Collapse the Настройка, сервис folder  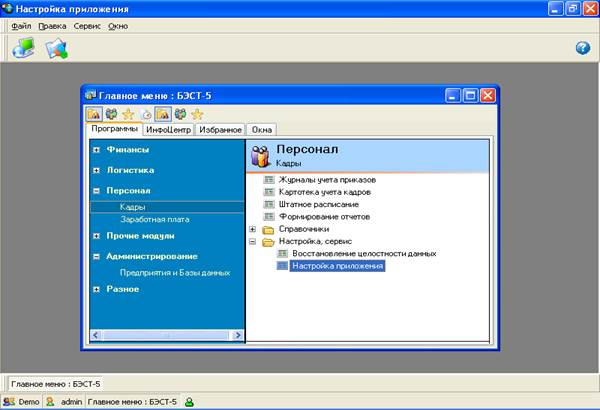click(x=253, y=242)
